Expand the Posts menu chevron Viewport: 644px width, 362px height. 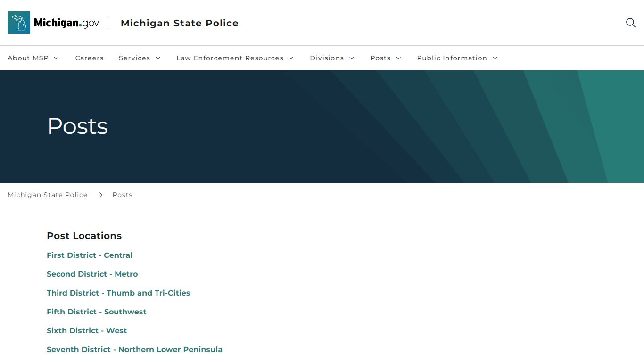(x=398, y=58)
